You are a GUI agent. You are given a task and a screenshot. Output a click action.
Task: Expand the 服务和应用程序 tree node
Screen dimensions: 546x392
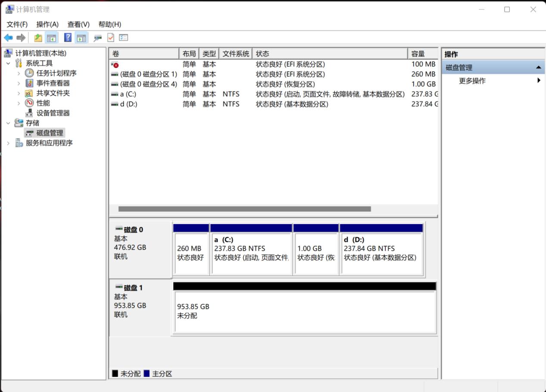tap(8, 143)
